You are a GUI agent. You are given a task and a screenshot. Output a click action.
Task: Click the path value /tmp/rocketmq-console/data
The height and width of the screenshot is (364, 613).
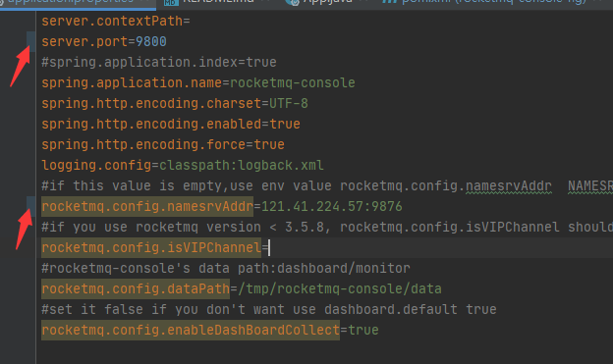click(x=340, y=289)
